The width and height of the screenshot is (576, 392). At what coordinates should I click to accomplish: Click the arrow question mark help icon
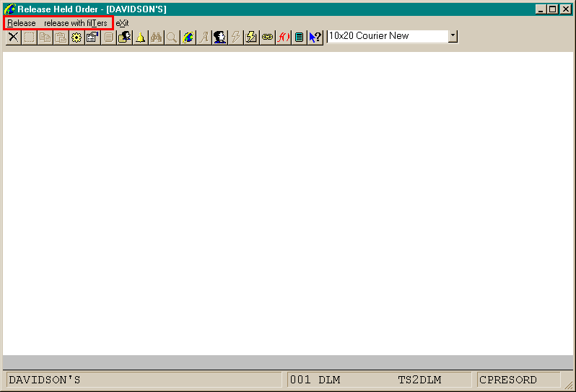(x=315, y=37)
